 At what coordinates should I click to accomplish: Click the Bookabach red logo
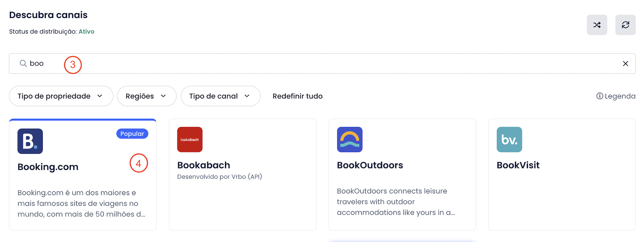click(190, 139)
